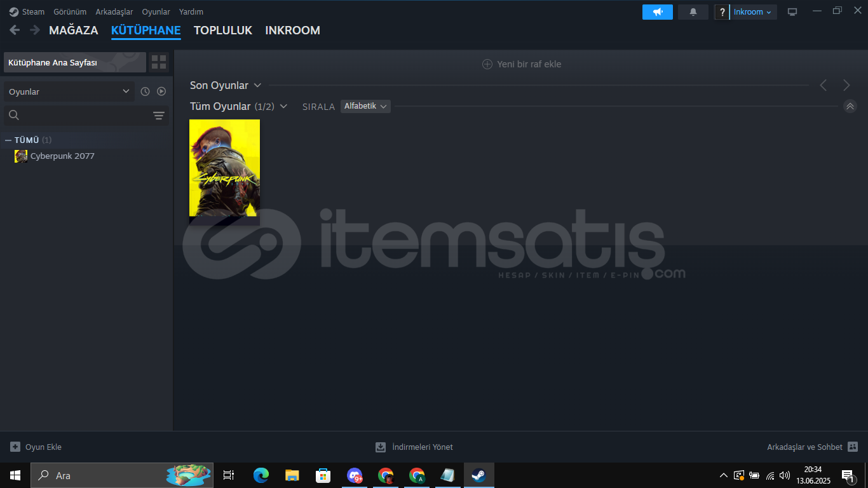Click the Steam logo menu
This screenshot has height=488, width=868.
(27, 11)
